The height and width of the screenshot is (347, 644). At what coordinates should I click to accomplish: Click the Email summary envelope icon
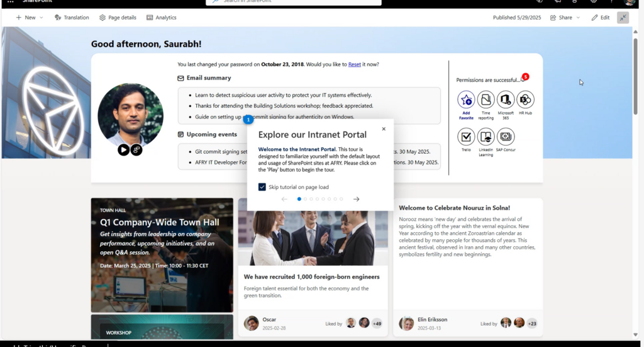180,78
